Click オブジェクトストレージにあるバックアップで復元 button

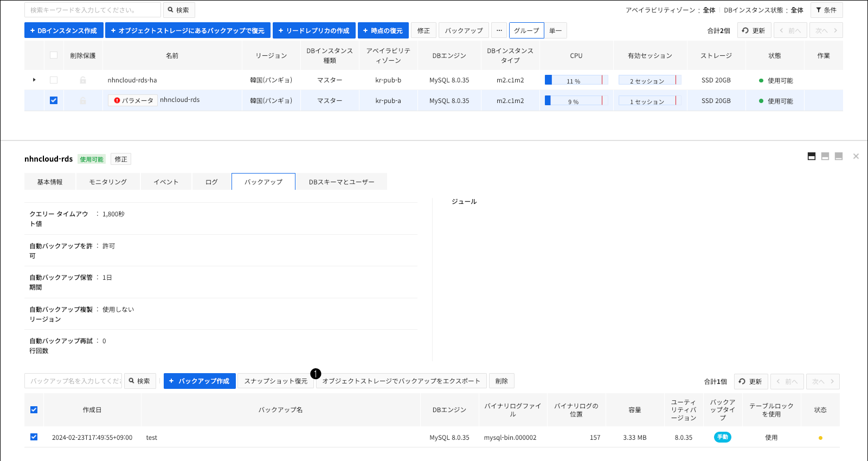click(x=188, y=30)
